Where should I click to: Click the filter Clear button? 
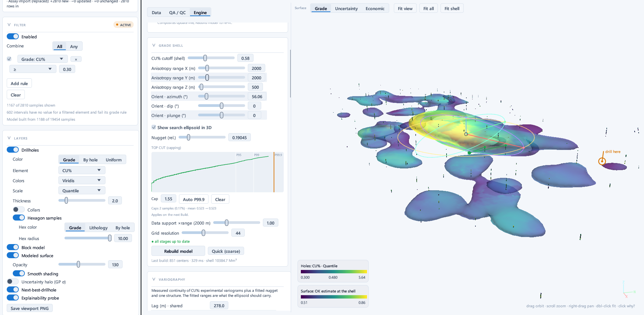(x=16, y=95)
